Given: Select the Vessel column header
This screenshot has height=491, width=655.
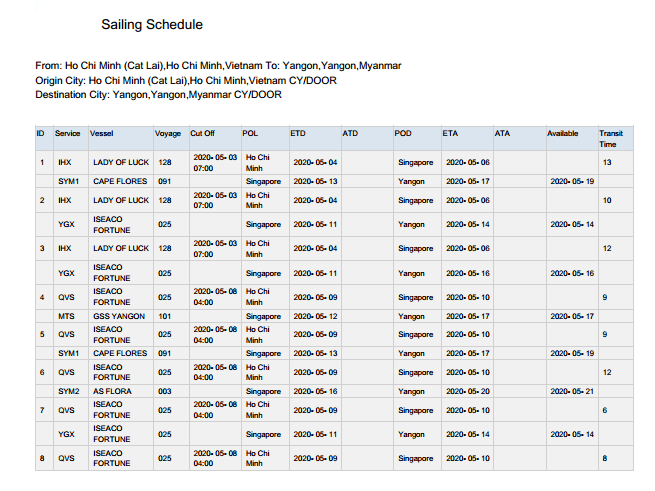Looking at the screenshot, I should (x=103, y=133).
